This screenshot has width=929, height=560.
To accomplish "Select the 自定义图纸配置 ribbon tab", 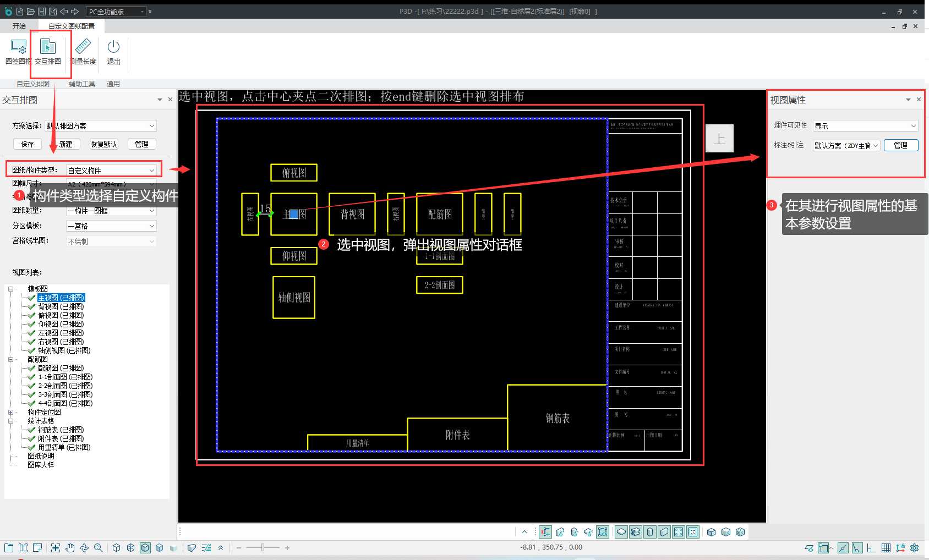I will (x=72, y=26).
